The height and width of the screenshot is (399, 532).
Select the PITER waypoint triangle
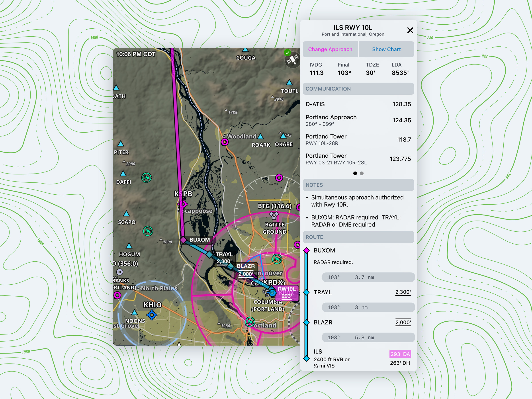(121, 144)
